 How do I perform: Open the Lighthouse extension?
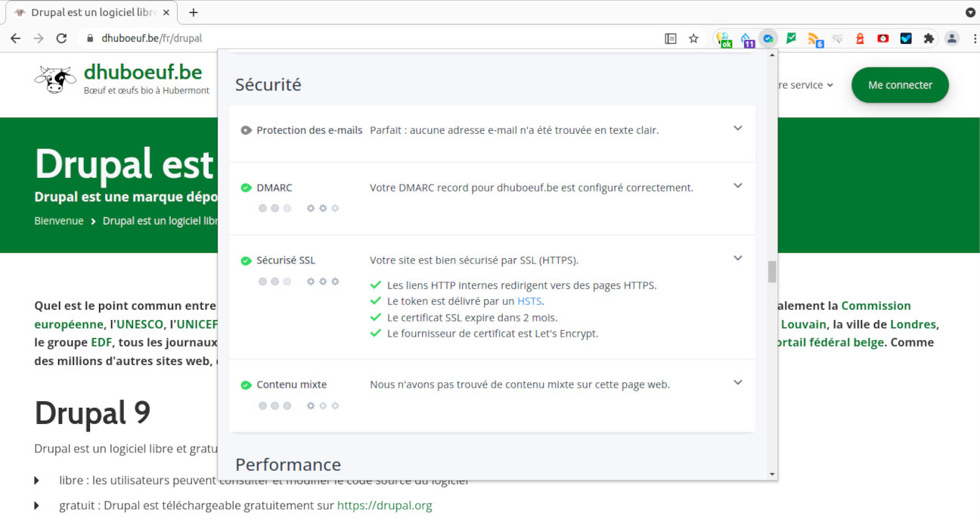click(x=860, y=39)
